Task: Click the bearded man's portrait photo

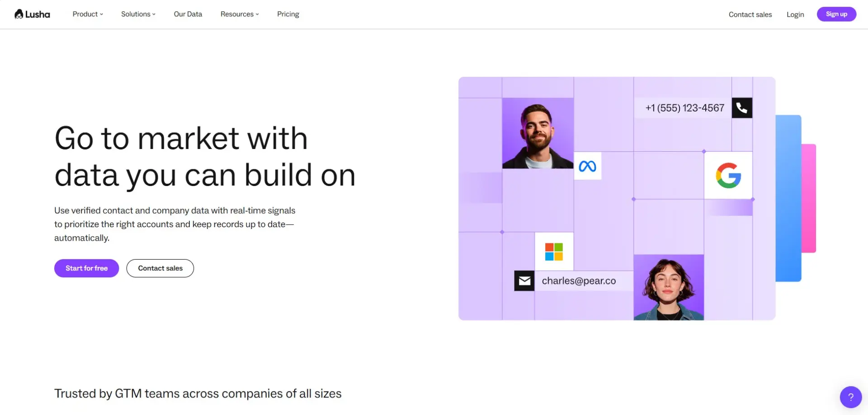Action: (x=538, y=133)
